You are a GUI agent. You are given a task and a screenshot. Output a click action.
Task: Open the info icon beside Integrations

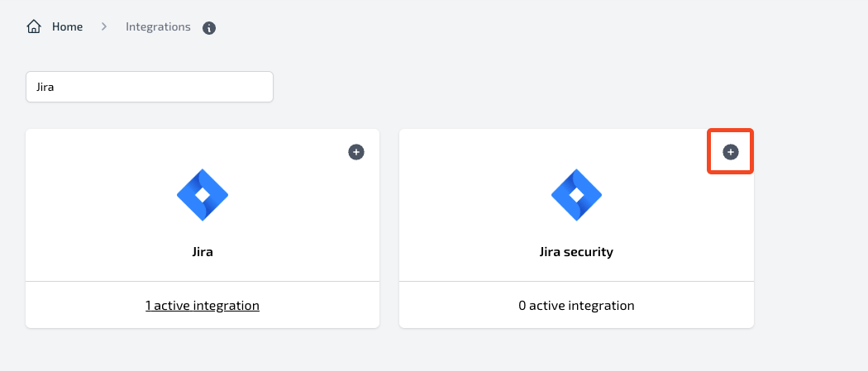[x=208, y=27]
